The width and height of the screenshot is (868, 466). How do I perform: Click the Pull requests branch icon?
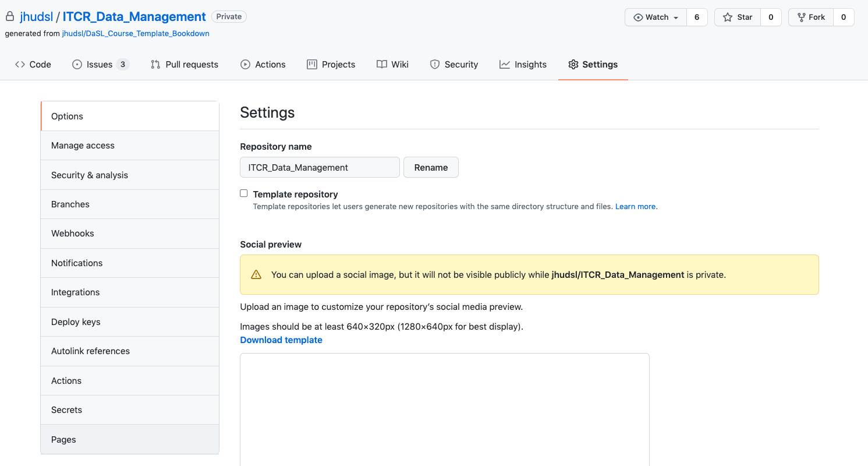(155, 65)
